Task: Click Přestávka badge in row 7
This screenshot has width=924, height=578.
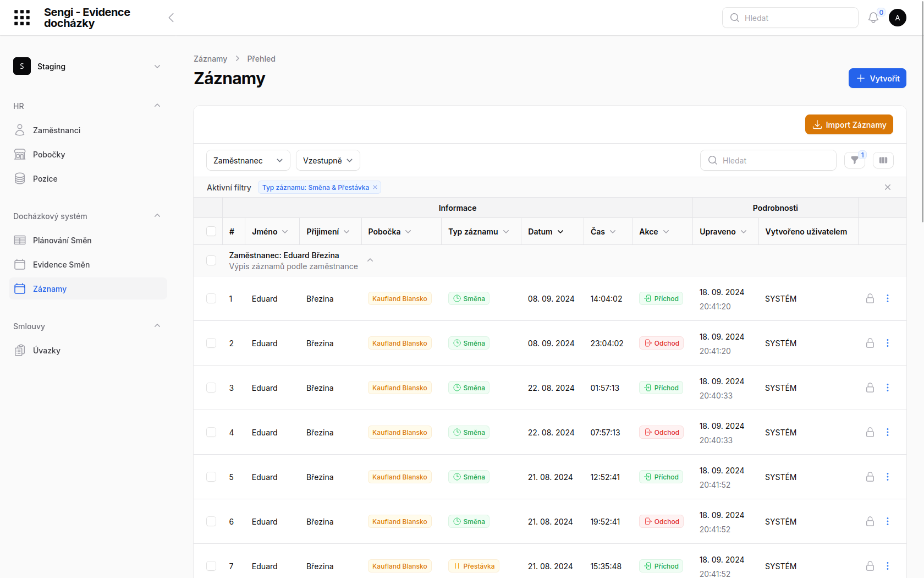Action: coord(474,566)
